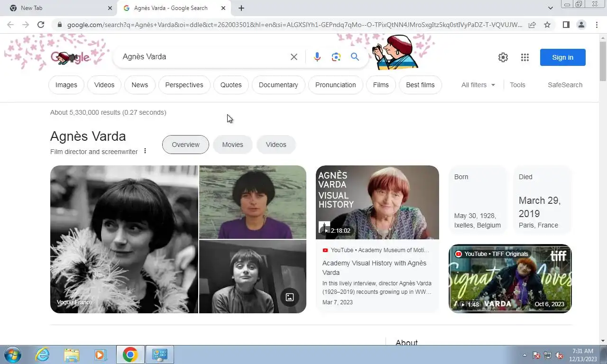This screenshot has width=607, height=364.
Task: Select the Perspectives filter chip
Action: 184,85
